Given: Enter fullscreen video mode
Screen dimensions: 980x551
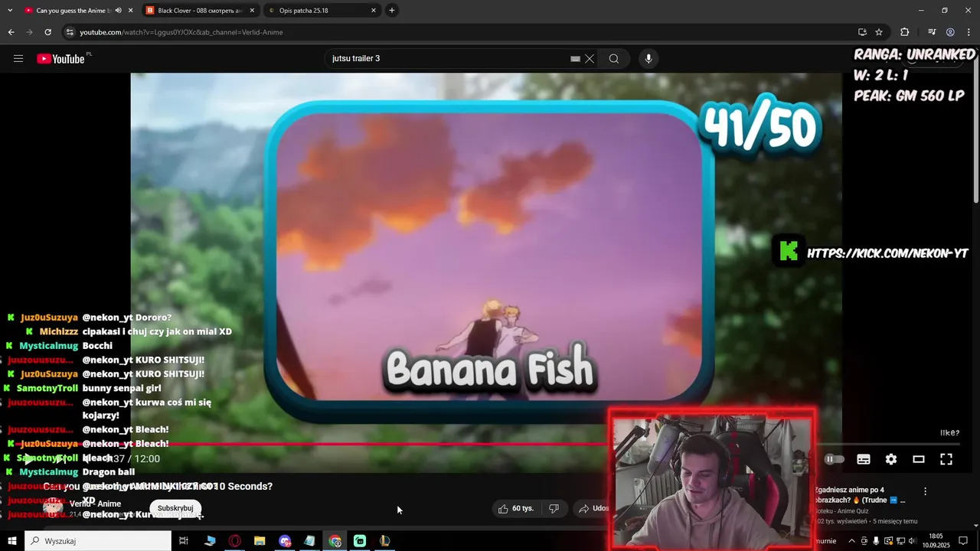Looking at the screenshot, I should (x=946, y=459).
